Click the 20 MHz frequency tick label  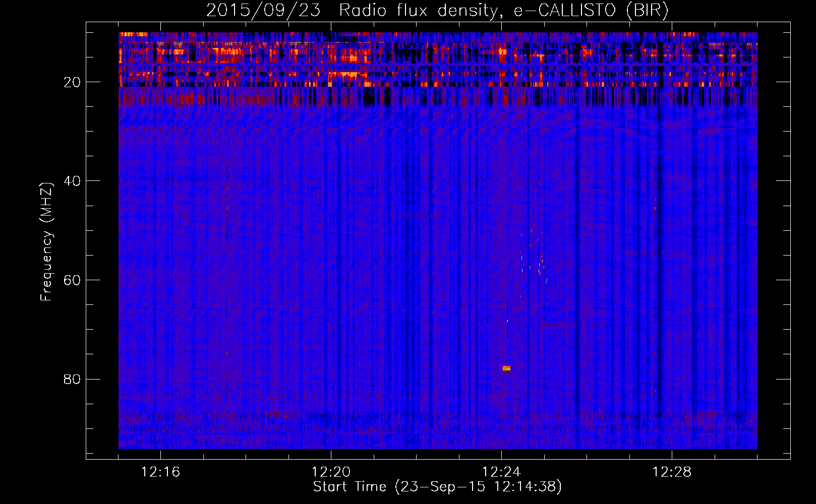point(72,82)
